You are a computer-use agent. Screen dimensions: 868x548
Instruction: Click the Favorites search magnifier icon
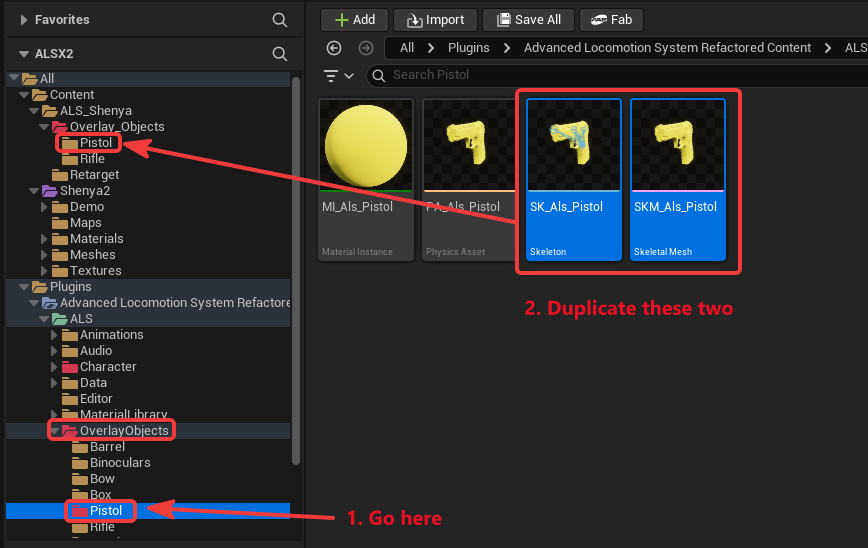pos(280,20)
